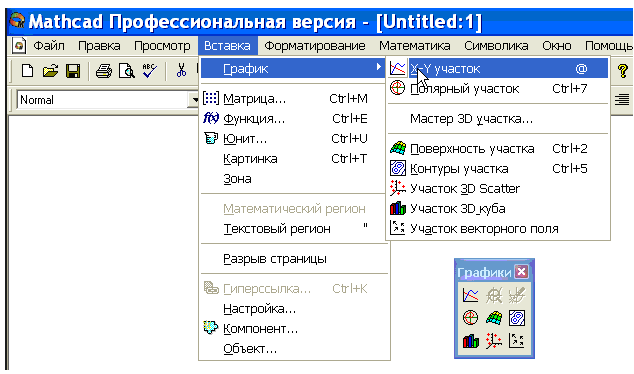Open the Окно menu
The width and height of the screenshot is (634, 374).
click(557, 46)
